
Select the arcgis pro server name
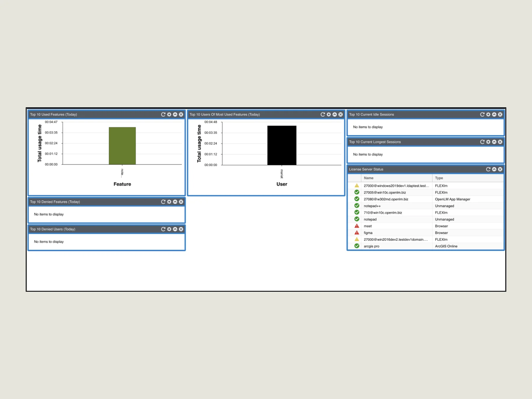[372, 246]
